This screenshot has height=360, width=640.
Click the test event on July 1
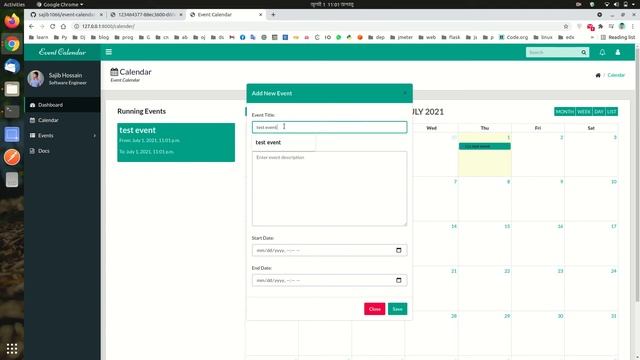point(484,146)
